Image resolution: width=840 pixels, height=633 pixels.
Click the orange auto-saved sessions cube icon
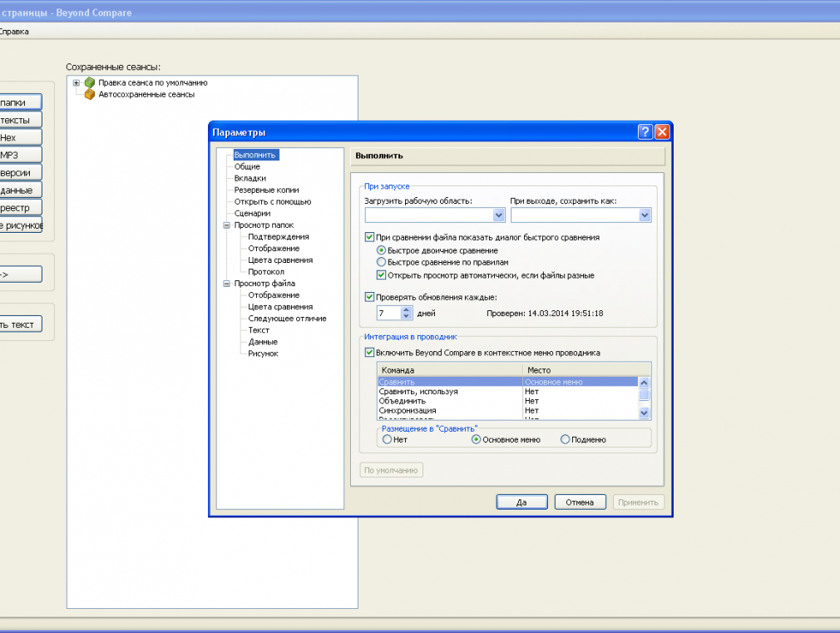[x=90, y=94]
